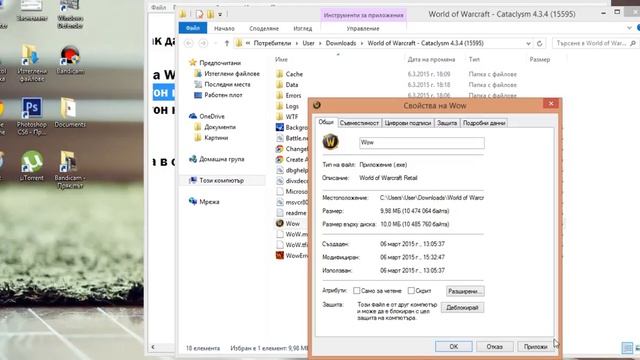Select the Общи tab
Viewport: 640px width, 360px height.
click(x=326, y=122)
